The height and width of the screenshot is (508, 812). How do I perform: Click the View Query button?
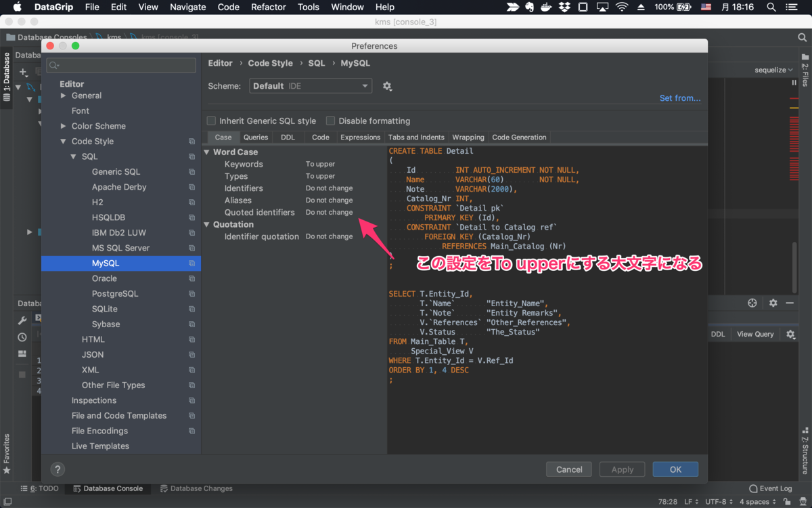coord(755,334)
